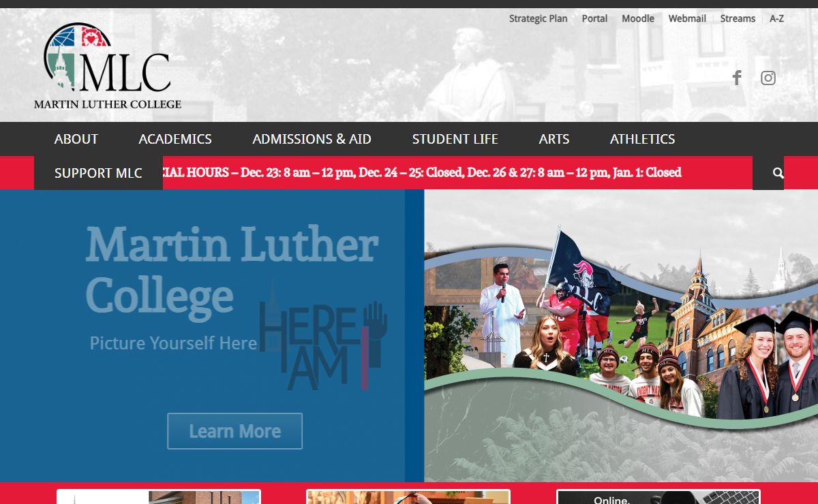Open the Moodle link
Image resolution: width=818 pixels, height=504 pixels.
tap(638, 18)
